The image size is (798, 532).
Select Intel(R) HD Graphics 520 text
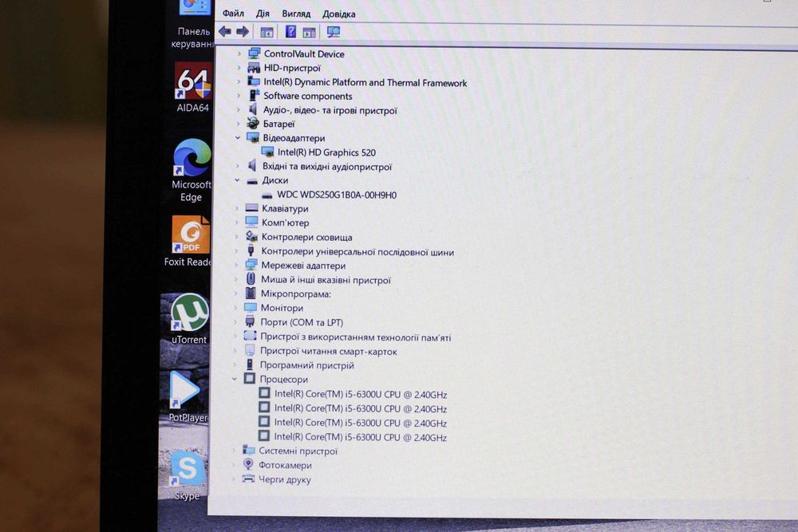click(326, 152)
